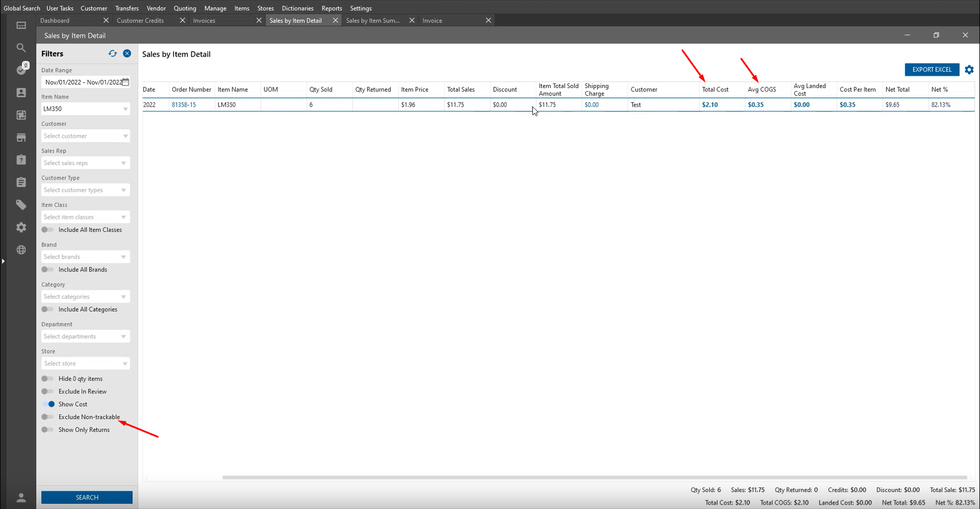Click the Avg COGS $0.35 value

(x=756, y=105)
